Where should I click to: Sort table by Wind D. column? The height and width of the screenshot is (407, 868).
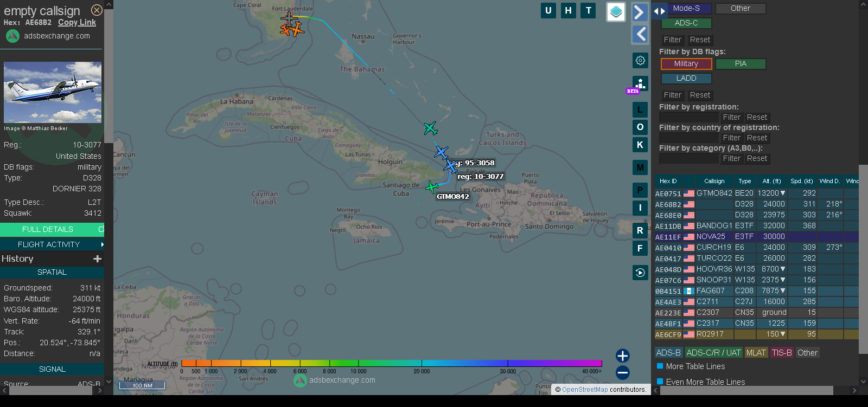(x=829, y=181)
